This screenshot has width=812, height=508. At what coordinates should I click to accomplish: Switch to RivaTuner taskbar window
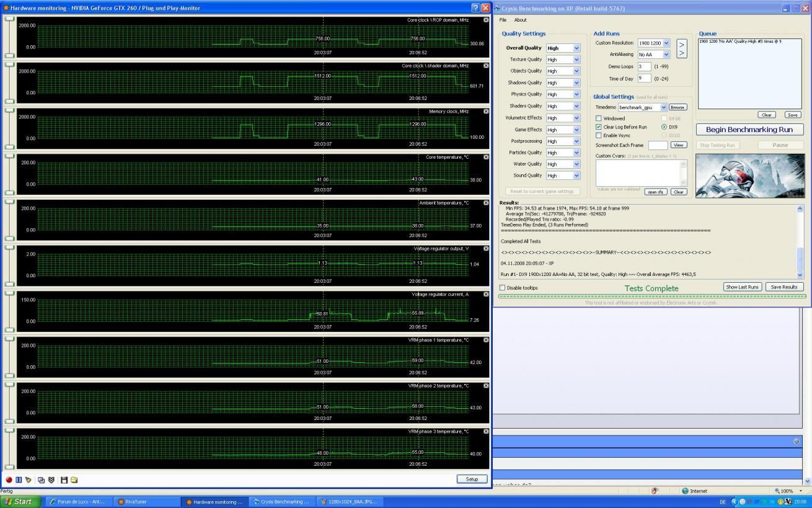pyautogui.click(x=146, y=502)
